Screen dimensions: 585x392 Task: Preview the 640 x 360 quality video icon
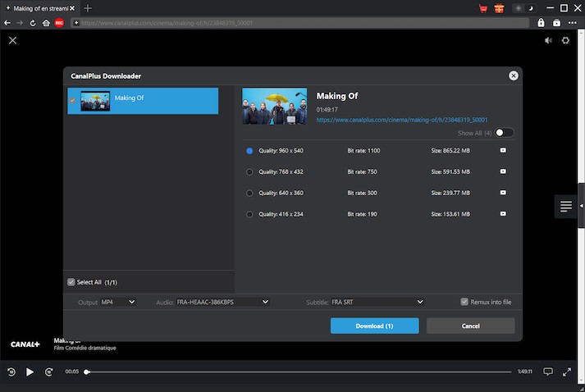503,193
